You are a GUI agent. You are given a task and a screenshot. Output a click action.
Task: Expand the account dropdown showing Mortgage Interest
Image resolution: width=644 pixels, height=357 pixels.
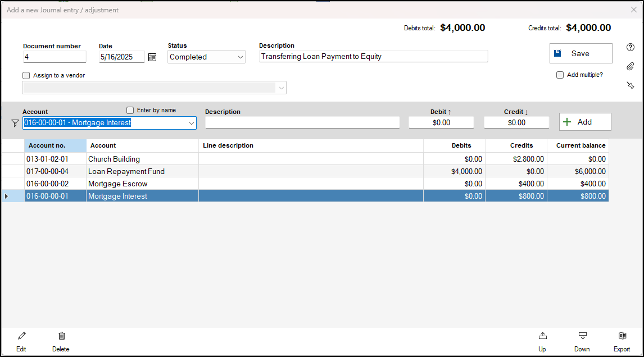[x=192, y=122]
